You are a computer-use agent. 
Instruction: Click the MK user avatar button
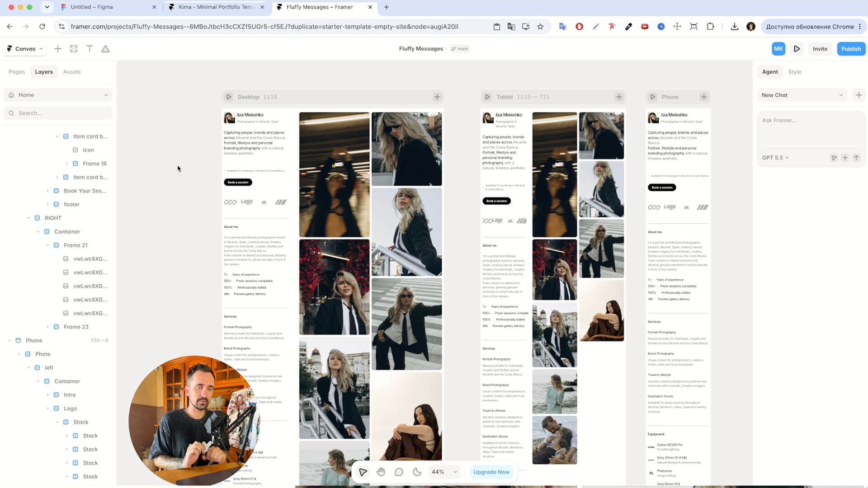pos(778,49)
